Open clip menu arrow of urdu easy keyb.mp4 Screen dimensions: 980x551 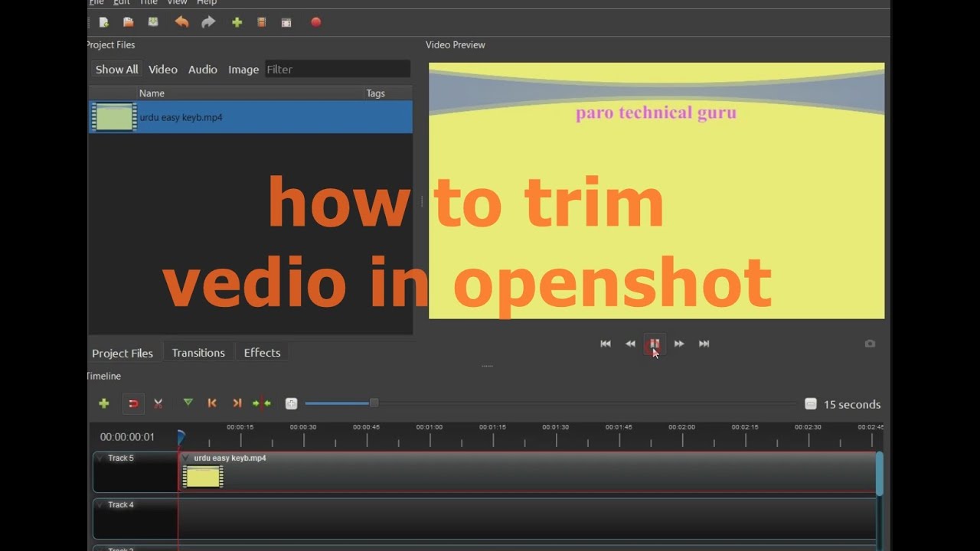(x=185, y=458)
